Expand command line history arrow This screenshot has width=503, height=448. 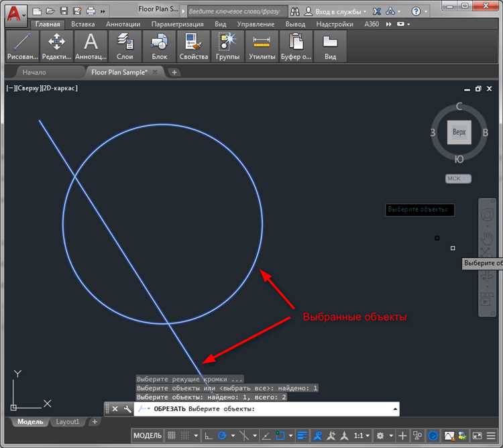click(x=395, y=408)
